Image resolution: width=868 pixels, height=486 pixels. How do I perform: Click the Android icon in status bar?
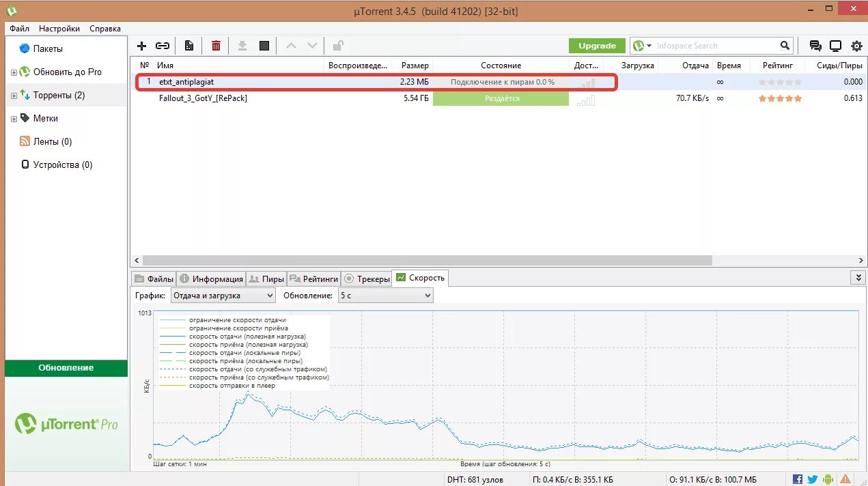click(828, 479)
